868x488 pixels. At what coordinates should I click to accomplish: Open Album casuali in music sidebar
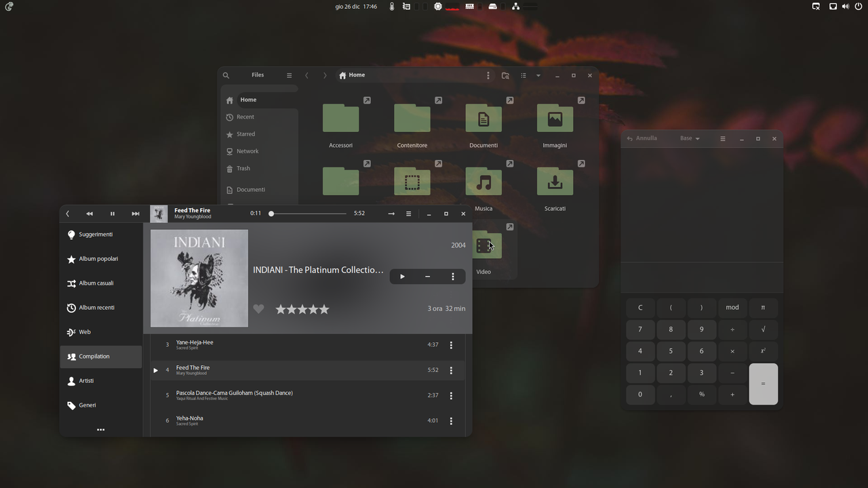pos(101,283)
